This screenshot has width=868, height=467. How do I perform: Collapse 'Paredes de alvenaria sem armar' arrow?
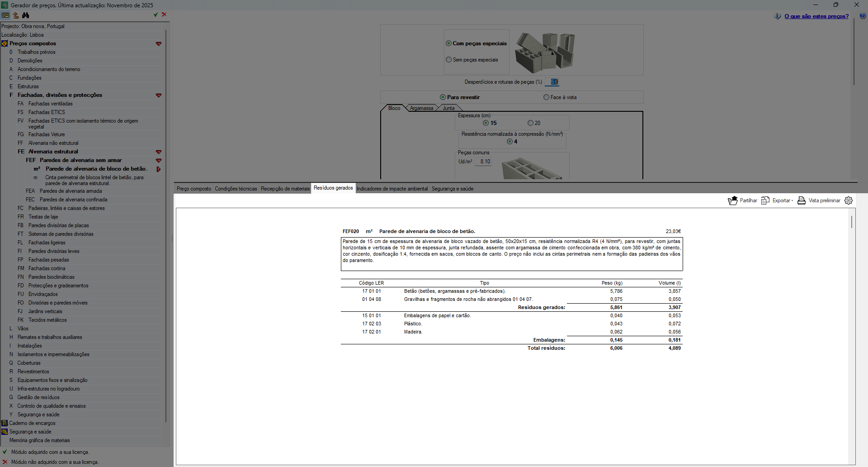[x=159, y=161]
